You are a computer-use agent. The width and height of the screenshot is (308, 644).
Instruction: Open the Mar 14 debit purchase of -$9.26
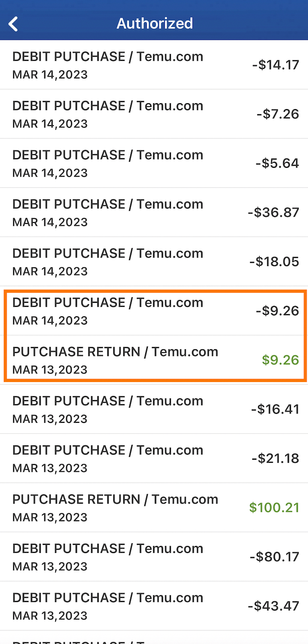(x=154, y=311)
